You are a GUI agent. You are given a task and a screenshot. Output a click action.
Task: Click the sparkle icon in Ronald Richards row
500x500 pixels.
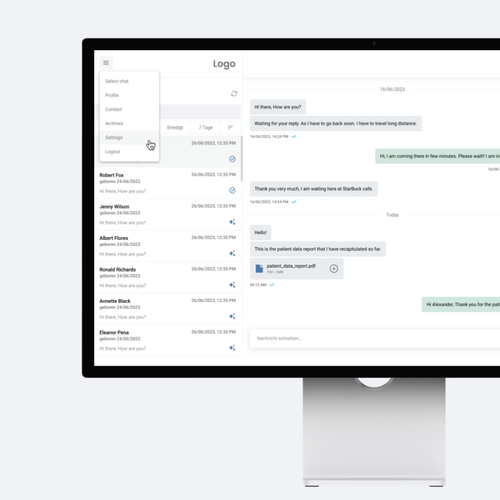click(x=232, y=285)
